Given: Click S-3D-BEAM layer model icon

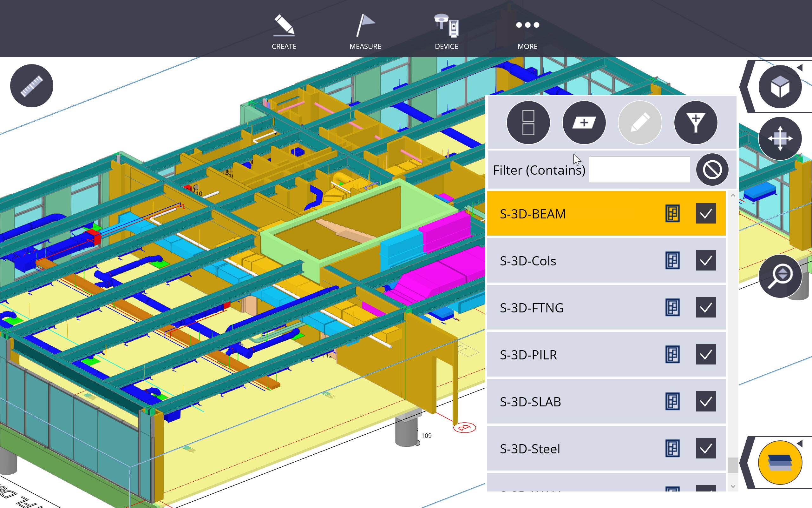Looking at the screenshot, I should pos(672,214).
